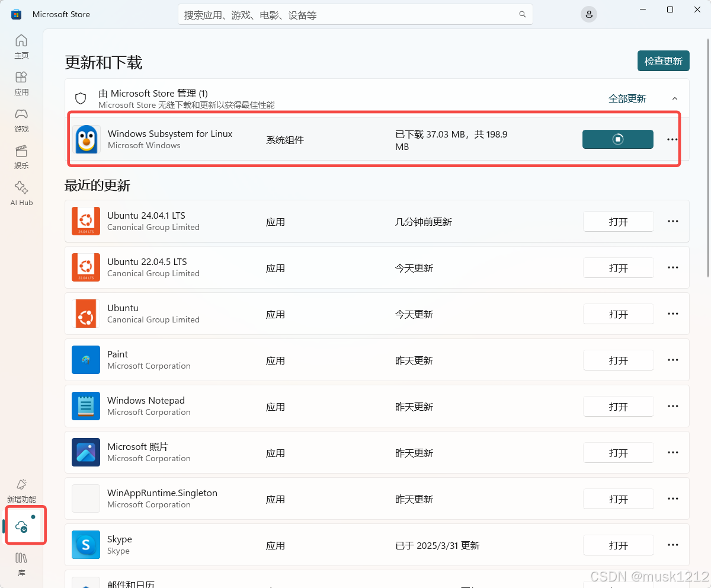711x588 pixels.
Task: Open the Library (库) sidebar item
Action: 21,564
